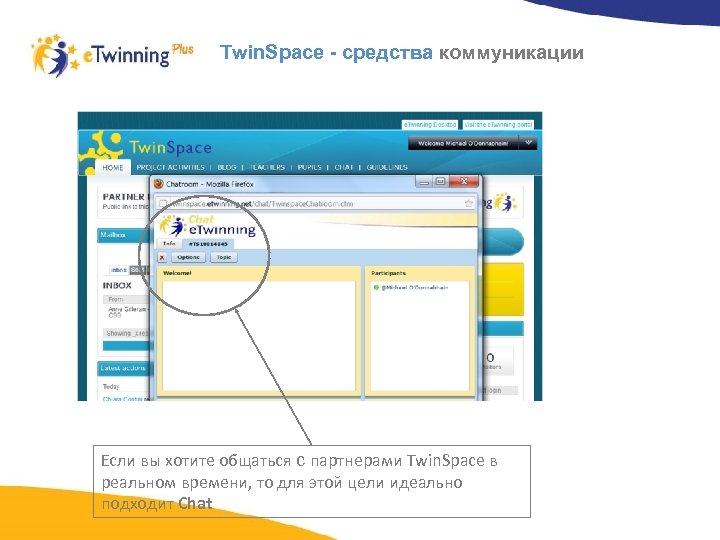Viewport: 720px width, 540px height.
Task: Expand the Welcome Michael user menu arrow
Action: [x=528, y=143]
